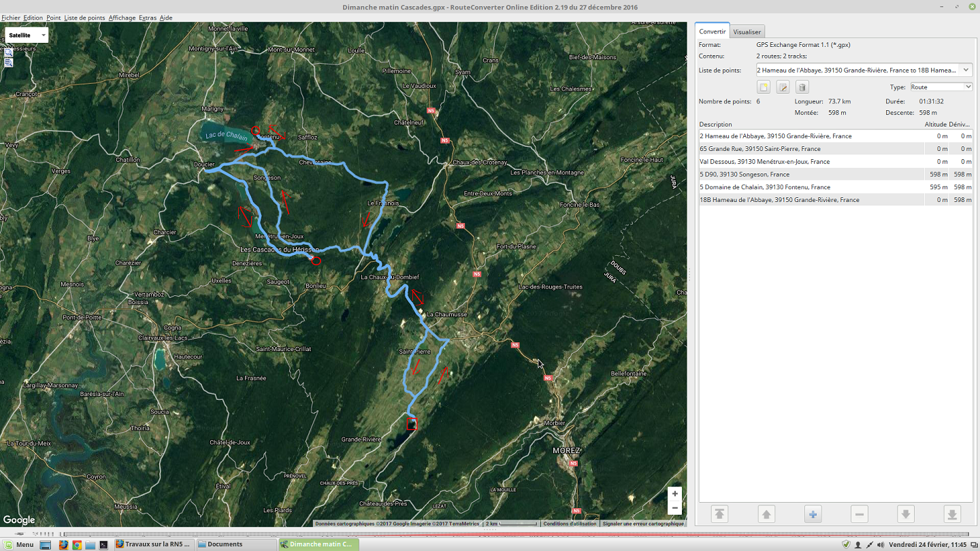Click the Saint-Maurice-Crillat label on map
Viewport: 980px width, 551px height.
283,349
